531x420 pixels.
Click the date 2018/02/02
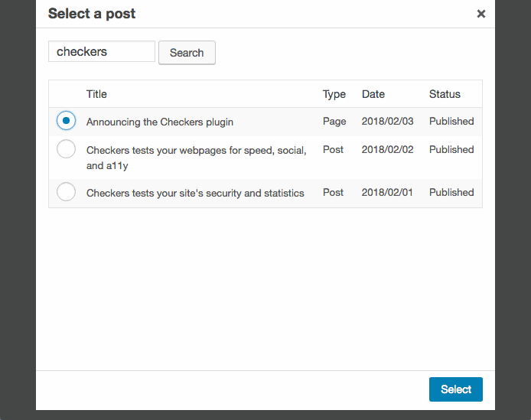pyautogui.click(x=387, y=149)
